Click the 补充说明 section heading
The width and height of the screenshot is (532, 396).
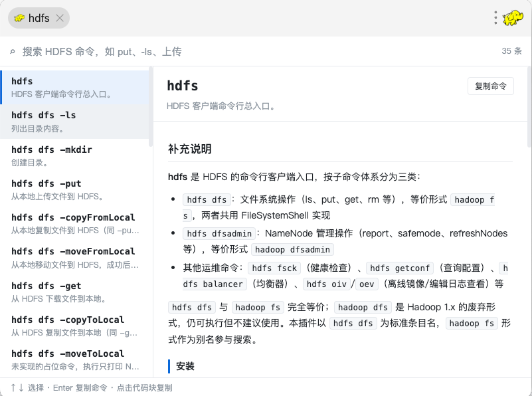[x=190, y=149]
